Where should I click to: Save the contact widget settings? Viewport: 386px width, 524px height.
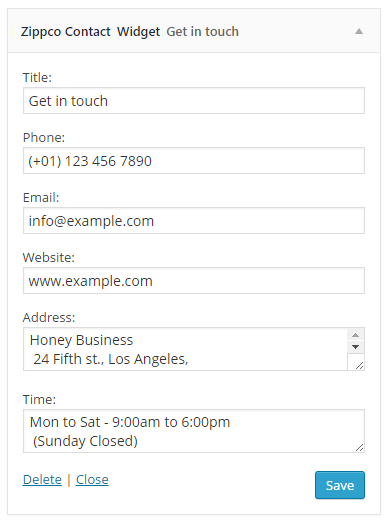coord(340,485)
